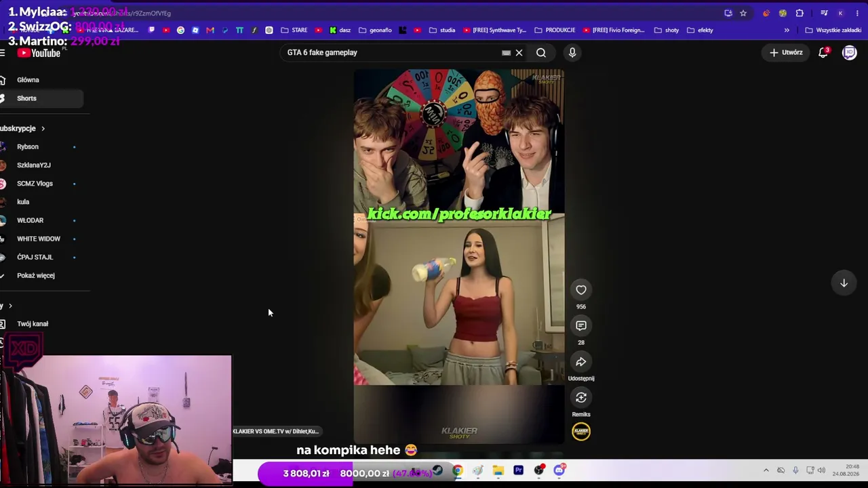Show more bookmarks with double chevron
This screenshot has width=868, height=488.
coord(787,30)
